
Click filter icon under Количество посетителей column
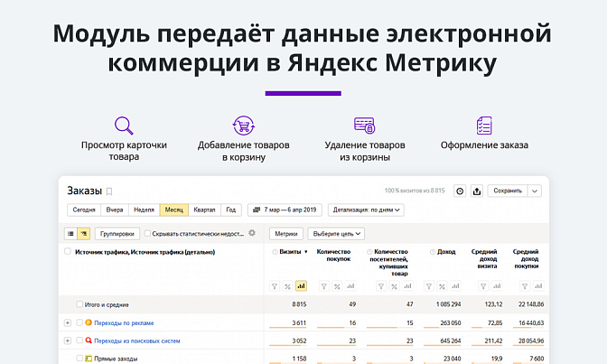point(381,286)
